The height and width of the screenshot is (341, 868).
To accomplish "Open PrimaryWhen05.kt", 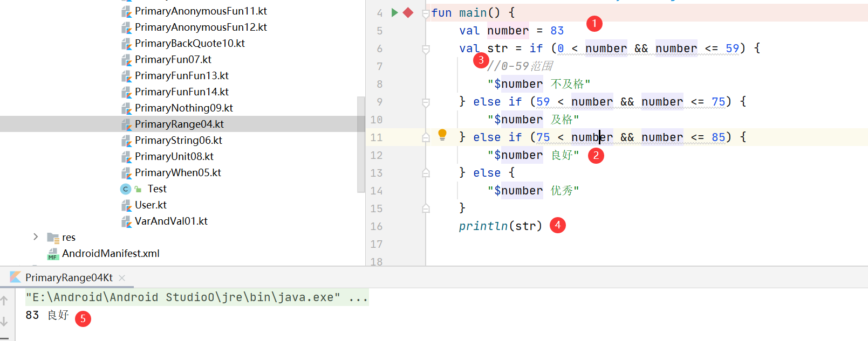I will point(178,172).
